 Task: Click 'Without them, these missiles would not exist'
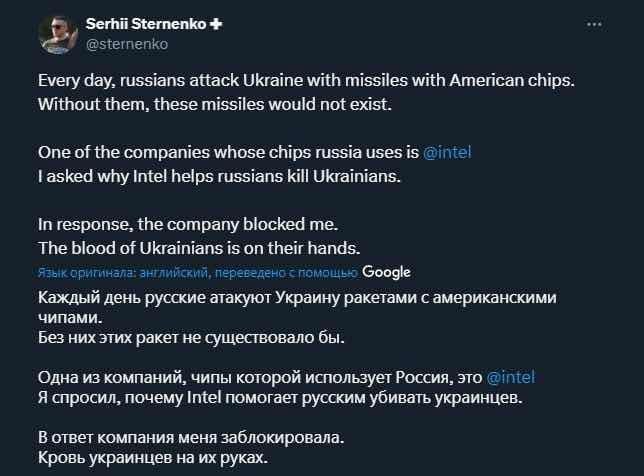pyautogui.click(x=199, y=103)
